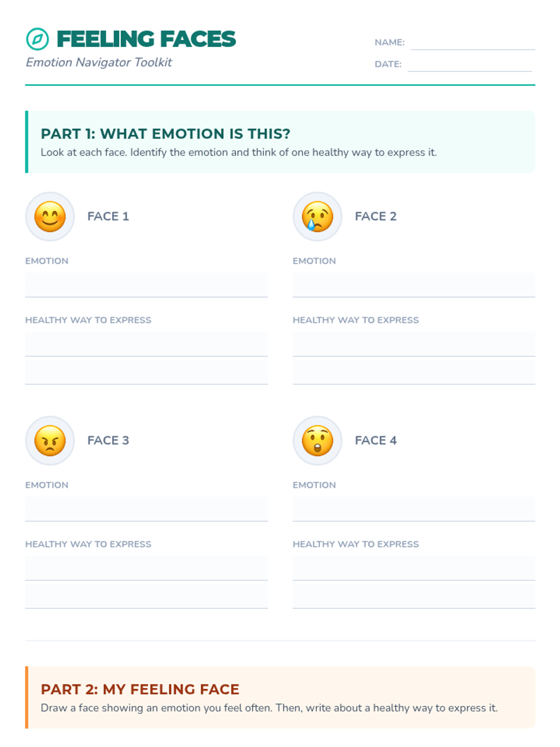Click Part 2: My Feeling Face heading
Image resolution: width=560 pixels, height=747 pixels.
click(x=140, y=690)
